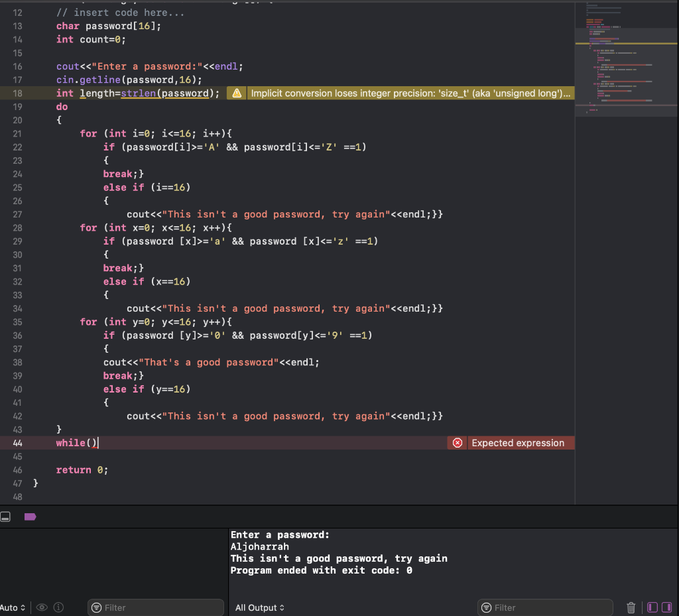679x616 pixels.
Task: Click the filter icon inside the console filter field
Action: [x=486, y=607]
